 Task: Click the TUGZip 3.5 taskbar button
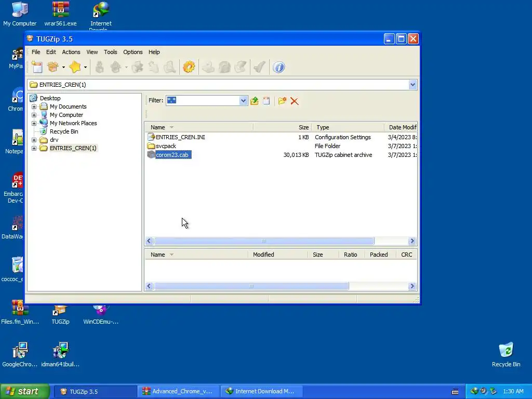click(96, 391)
